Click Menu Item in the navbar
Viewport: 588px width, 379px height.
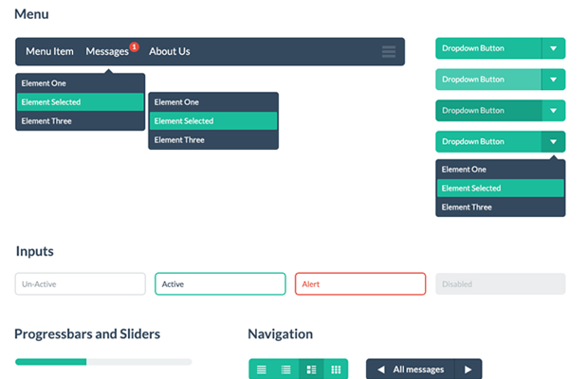click(49, 51)
